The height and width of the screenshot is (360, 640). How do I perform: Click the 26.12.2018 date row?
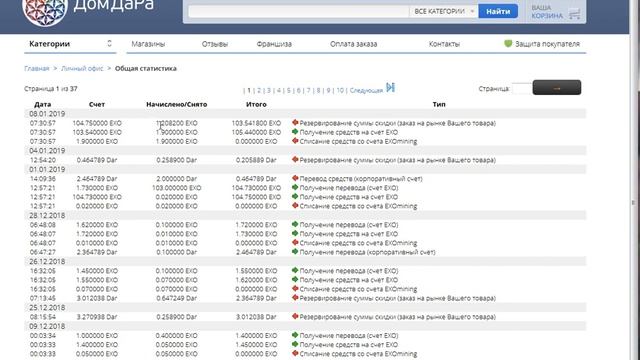[x=305, y=261]
